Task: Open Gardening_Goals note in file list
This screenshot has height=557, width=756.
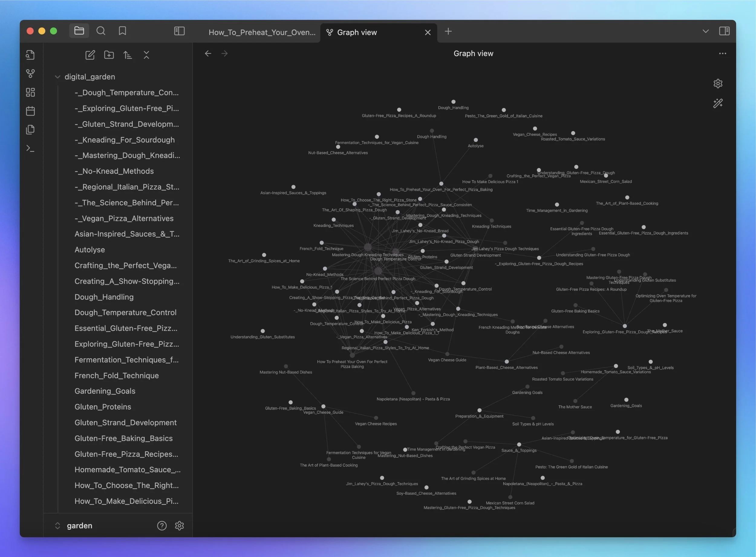Action: pos(105,391)
